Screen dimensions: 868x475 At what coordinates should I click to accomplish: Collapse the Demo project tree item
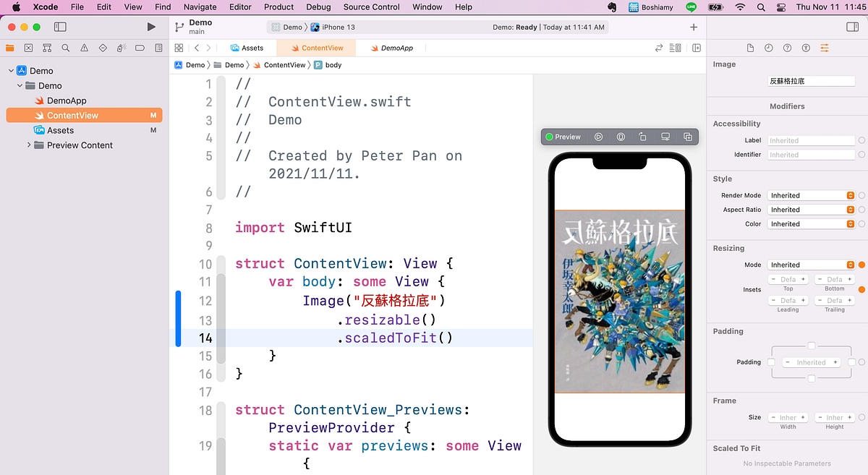coord(11,70)
